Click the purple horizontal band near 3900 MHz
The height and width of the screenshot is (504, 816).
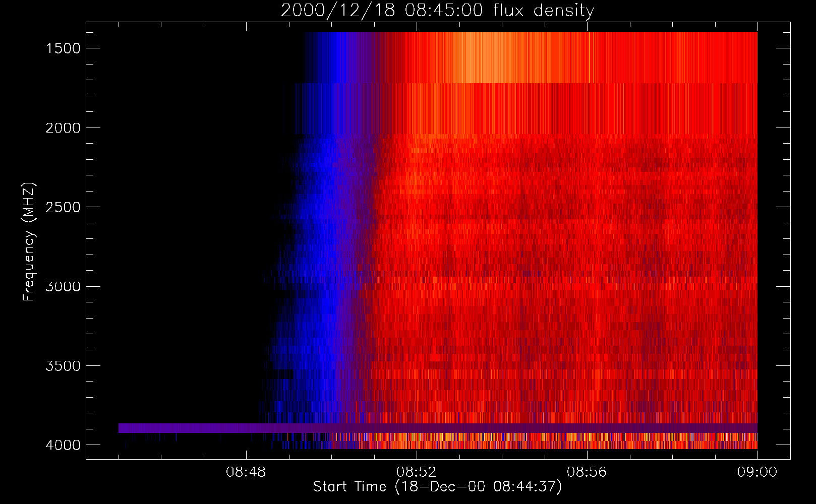[438, 428]
